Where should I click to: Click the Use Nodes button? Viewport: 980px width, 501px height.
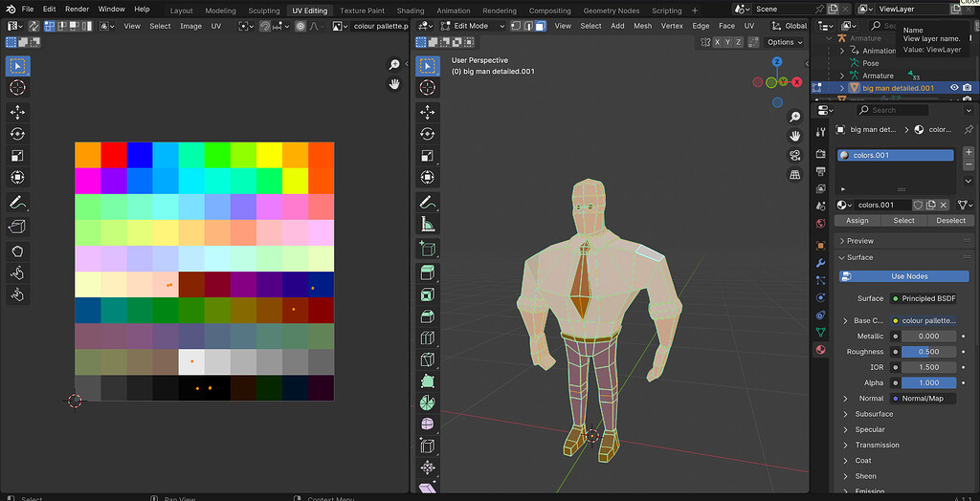point(903,276)
